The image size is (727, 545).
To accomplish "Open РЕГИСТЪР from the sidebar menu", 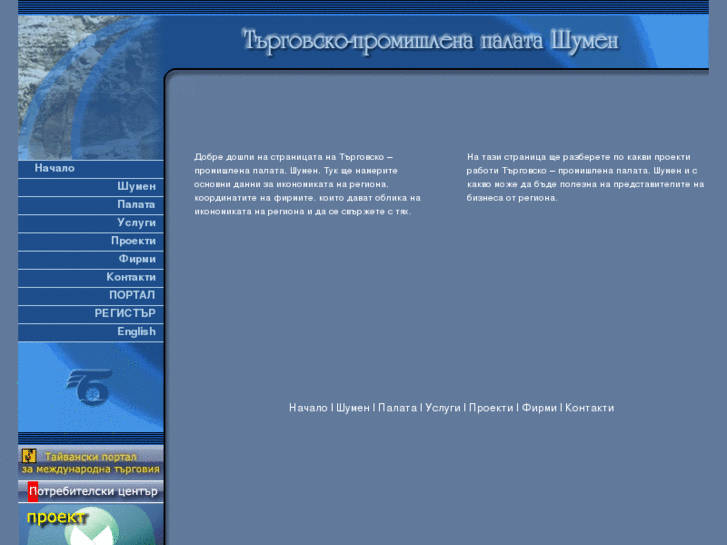I will click(x=91, y=314).
